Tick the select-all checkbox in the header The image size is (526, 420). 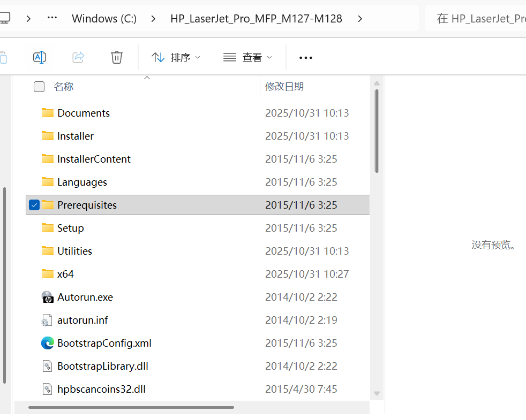[39, 87]
